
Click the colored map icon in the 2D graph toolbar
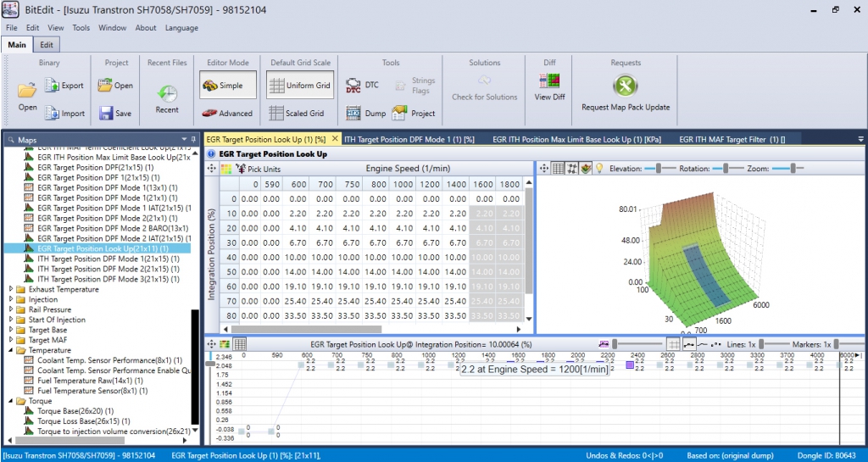[x=225, y=344]
